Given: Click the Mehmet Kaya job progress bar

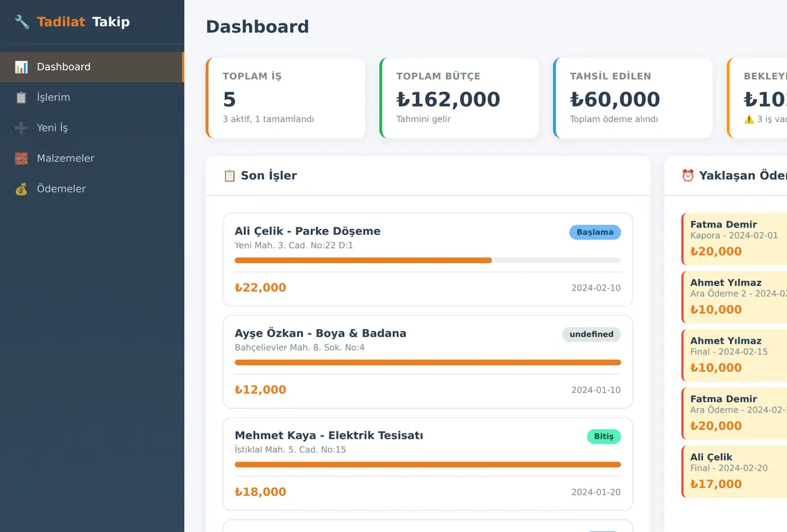Looking at the screenshot, I should (428, 465).
